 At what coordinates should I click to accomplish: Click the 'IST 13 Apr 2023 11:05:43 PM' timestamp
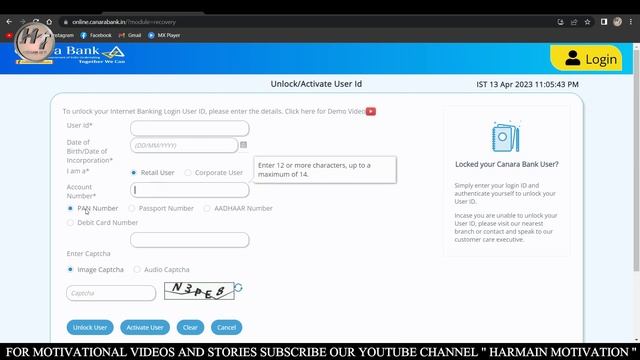pyautogui.click(x=527, y=84)
